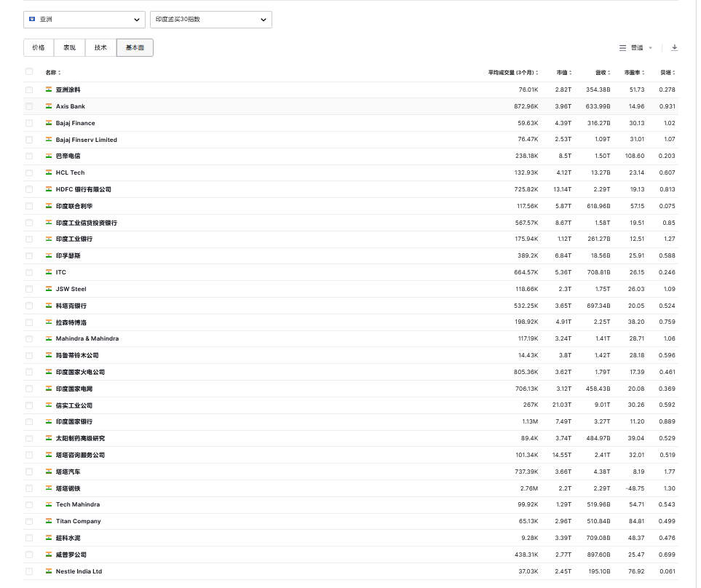This screenshot has width=701, height=588.
Task: Open the 亚洲 region dropdown
Action: (x=84, y=20)
